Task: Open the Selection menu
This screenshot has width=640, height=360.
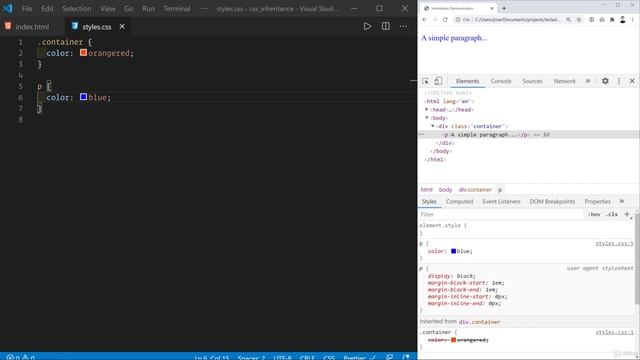Action: (x=77, y=9)
